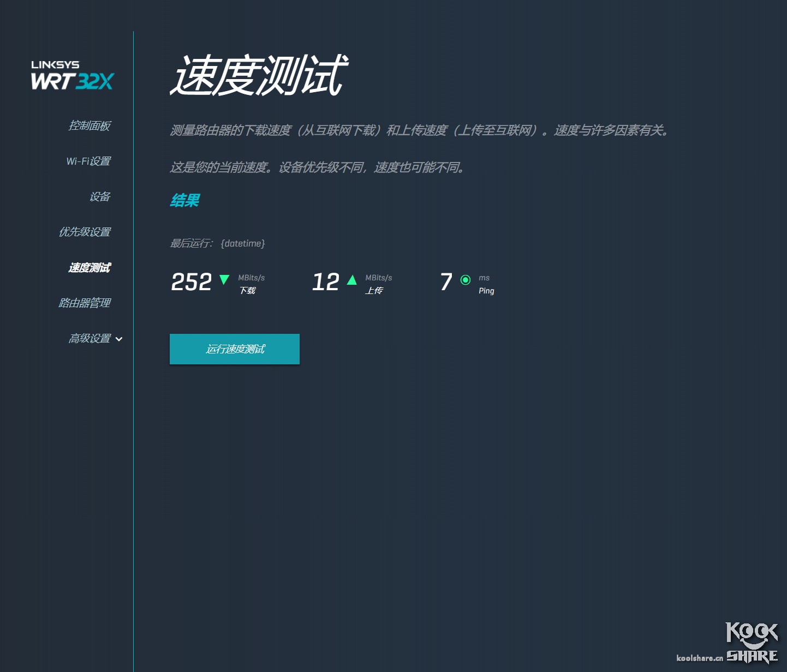Select the active 速度测试 item
The width and height of the screenshot is (787, 672).
[88, 268]
